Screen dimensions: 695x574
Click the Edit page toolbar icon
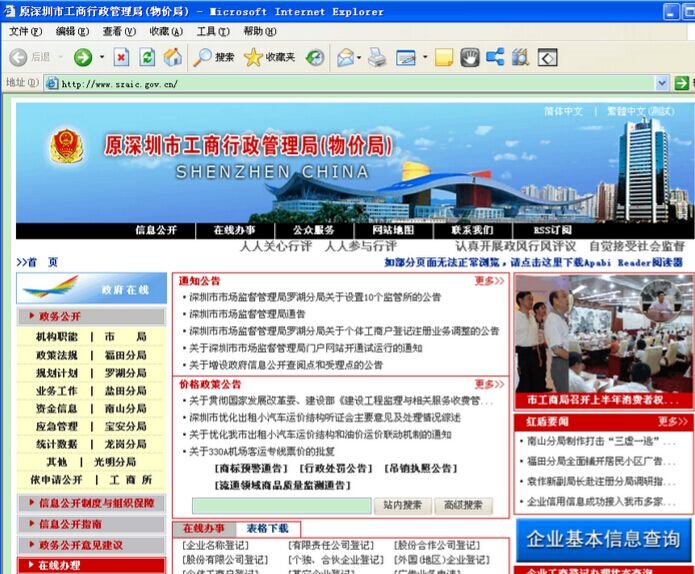click(x=406, y=57)
